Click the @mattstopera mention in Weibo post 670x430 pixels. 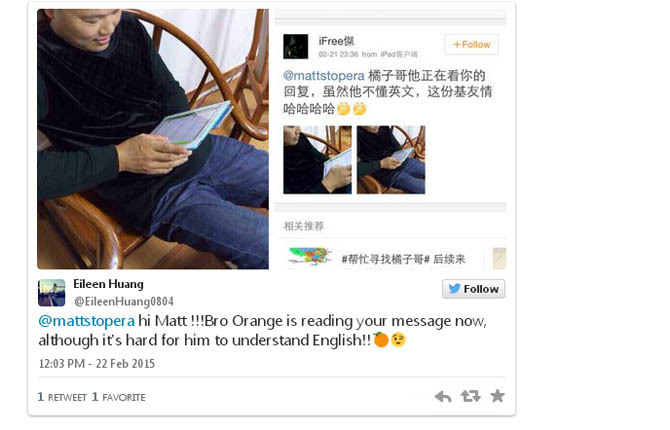point(324,76)
